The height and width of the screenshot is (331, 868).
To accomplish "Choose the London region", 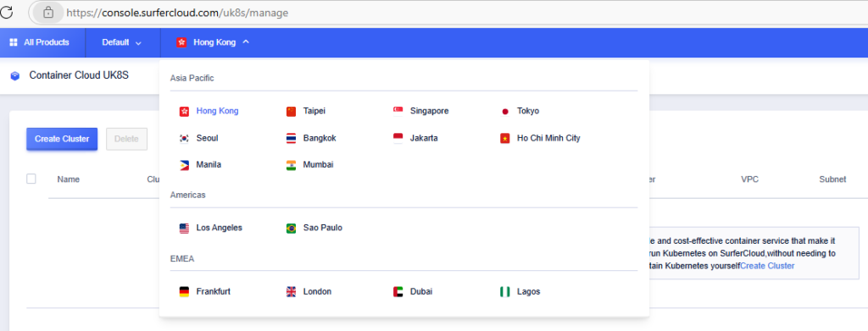I will coord(317,291).
